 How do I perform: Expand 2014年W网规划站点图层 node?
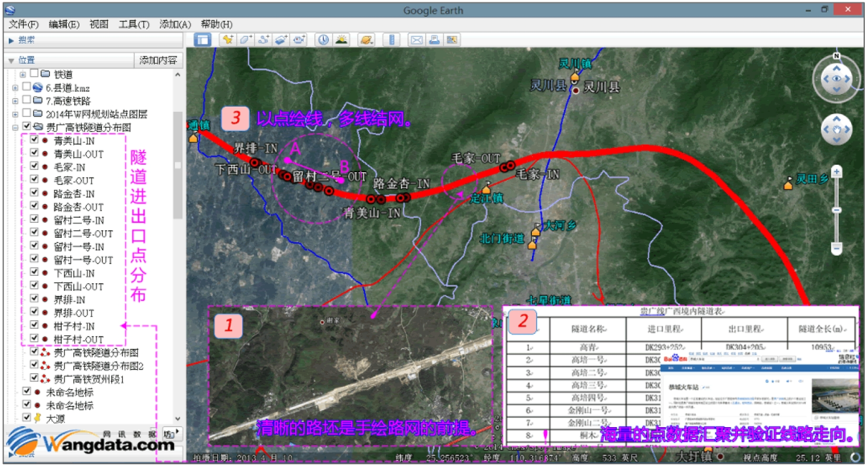(15, 114)
